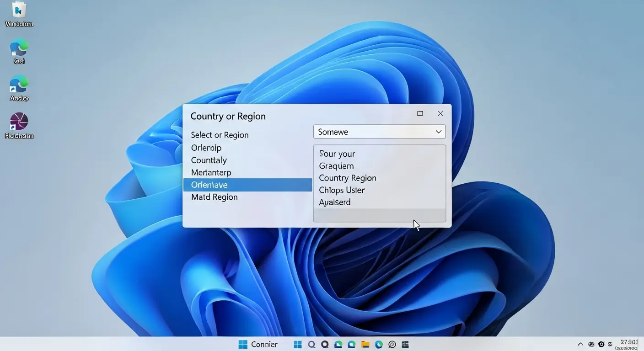
Task: Choose the Chlops Usler option
Action: [x=342, y=190]
